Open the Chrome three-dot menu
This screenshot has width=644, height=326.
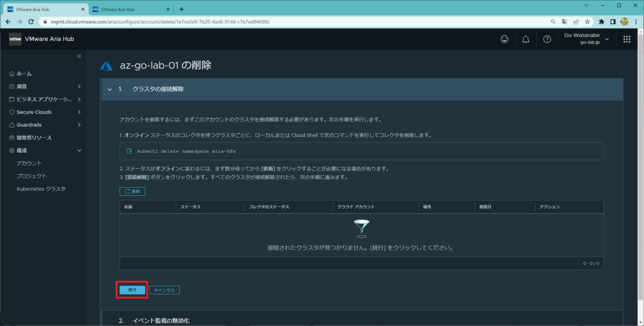pyautogui.click(x=636, y=22)
